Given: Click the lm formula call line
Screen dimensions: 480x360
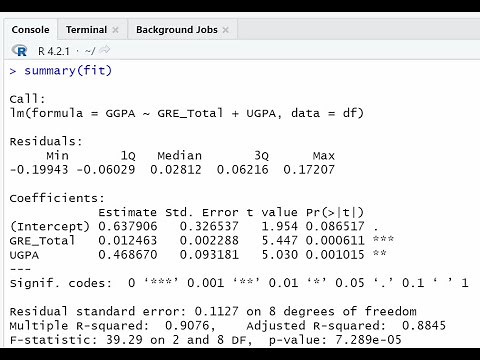Looking at the screenshot, I should [x=187, y=113].
